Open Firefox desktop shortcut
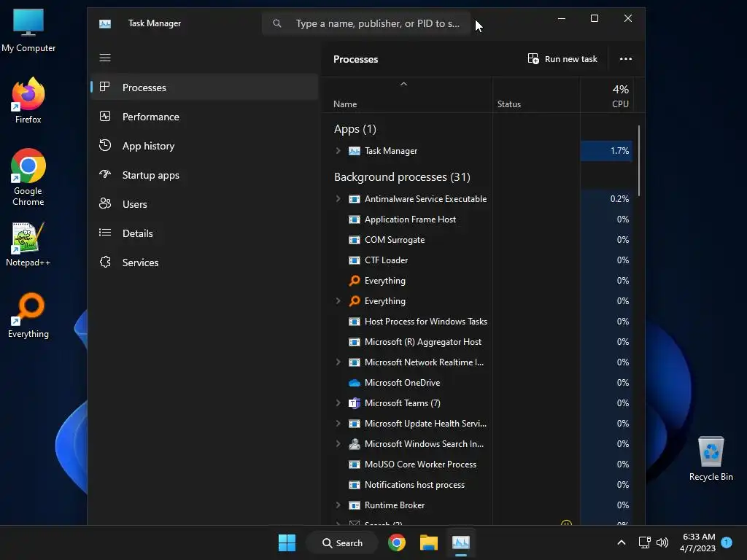This screenshot has width=747, height=560. [28, 101]
